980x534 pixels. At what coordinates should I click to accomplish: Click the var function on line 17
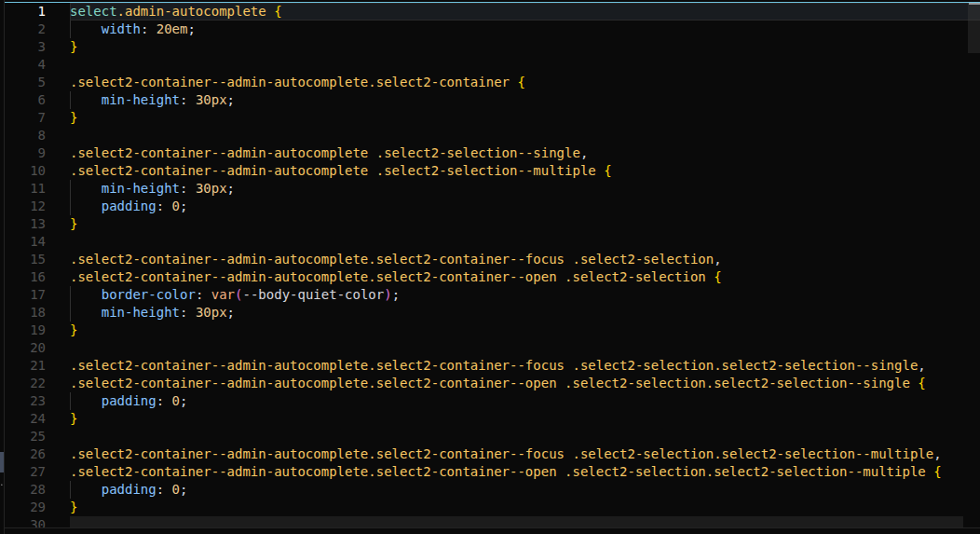pyautogui.click(x=223, y=294)
